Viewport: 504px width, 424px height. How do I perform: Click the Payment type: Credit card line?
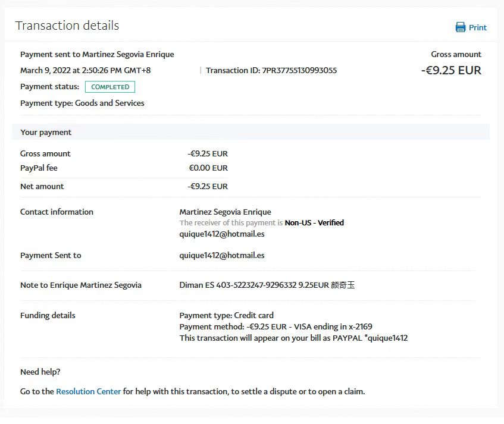pyautogui.click(x=226, y=315)
